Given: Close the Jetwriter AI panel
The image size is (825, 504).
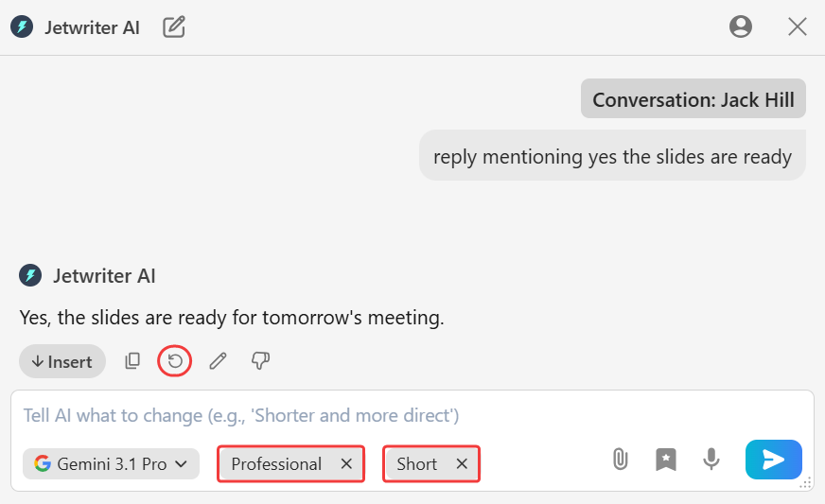Looking at the screenshot, I should click(x=798, y=26).
